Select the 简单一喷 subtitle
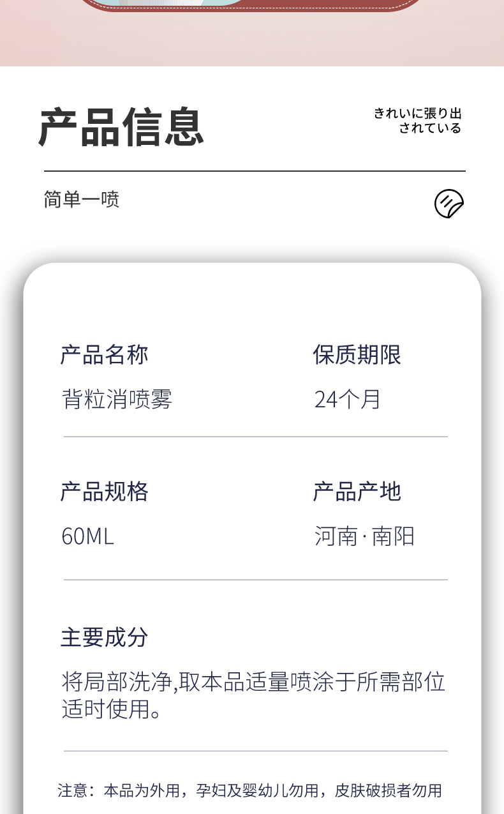 pyautogui.click(x=82, y=199)
